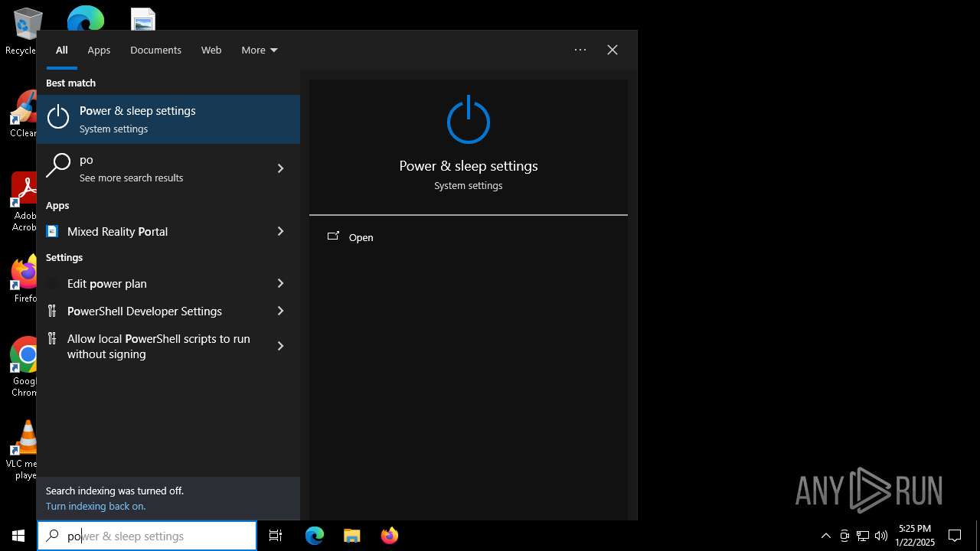
Task: Click the tray icon left of network
Action: tap(844, 536)
